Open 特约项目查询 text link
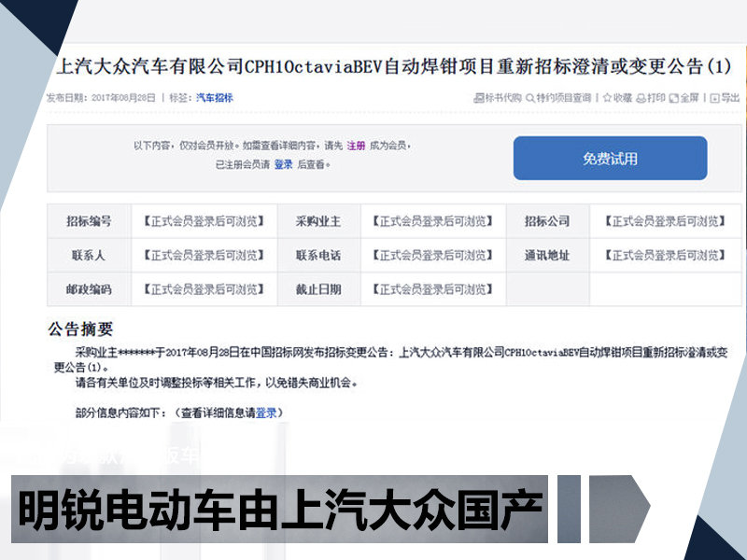This screenshot has height=560, width=747. 564,98
